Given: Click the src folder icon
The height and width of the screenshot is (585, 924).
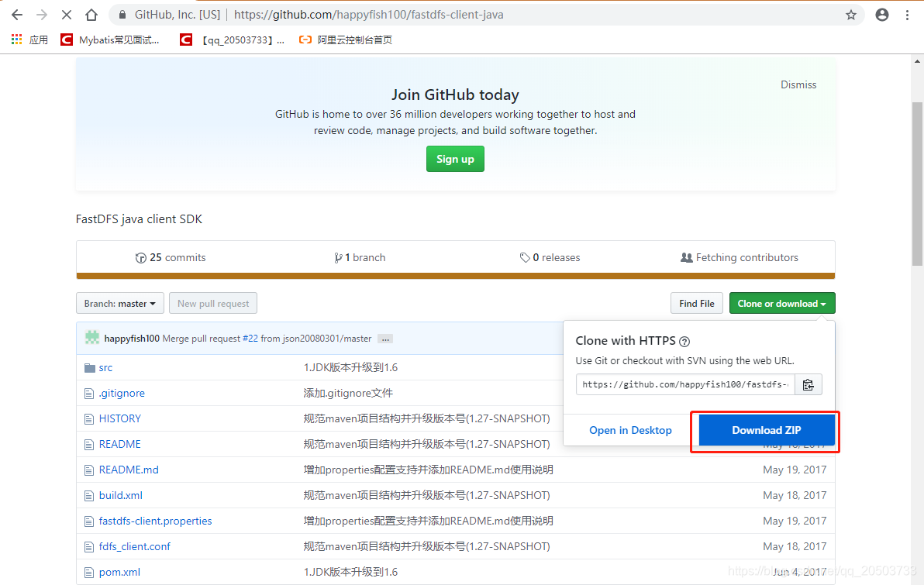Looking at the screenshot, I should (90, 367).
